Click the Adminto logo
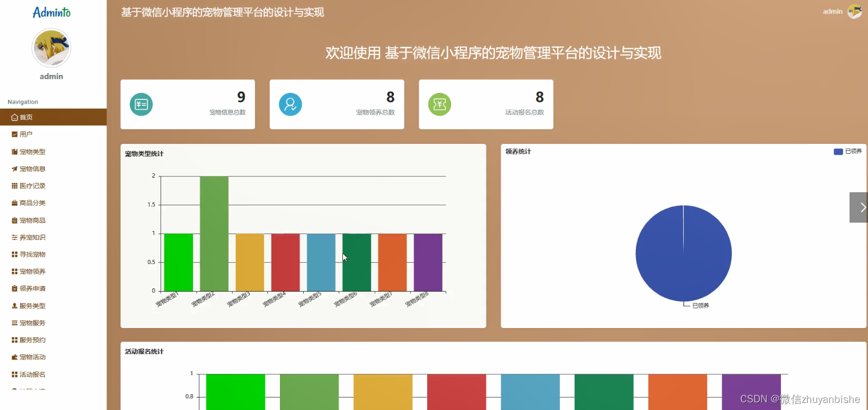Screen dimensions: 868x410 [x=52, y=12]
